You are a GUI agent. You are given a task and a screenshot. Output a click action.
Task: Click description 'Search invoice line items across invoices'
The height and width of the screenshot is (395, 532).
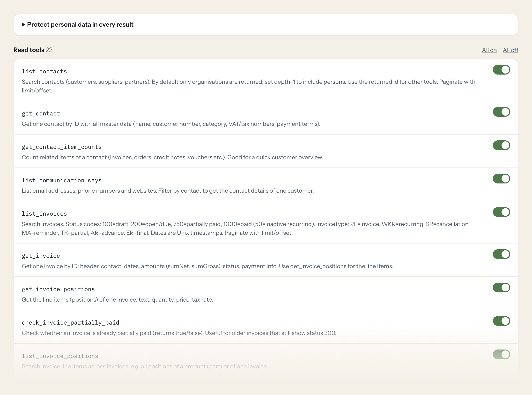click(x=145, y=366)
